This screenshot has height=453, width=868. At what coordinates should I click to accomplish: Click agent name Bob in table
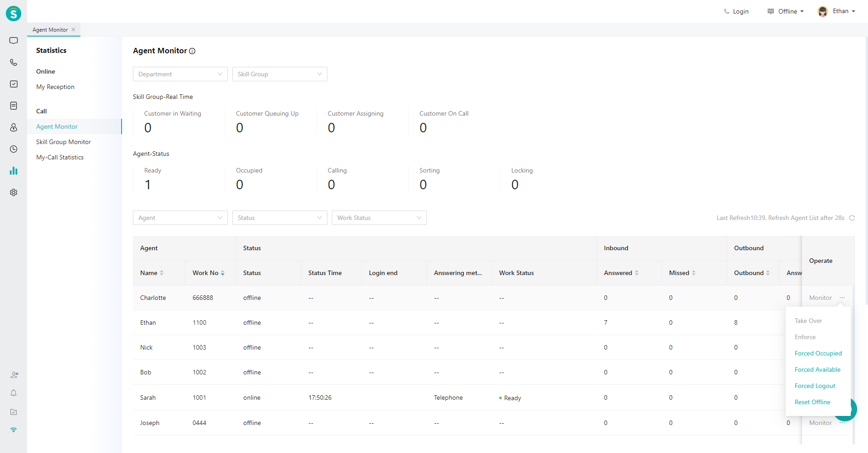[146, 372]
